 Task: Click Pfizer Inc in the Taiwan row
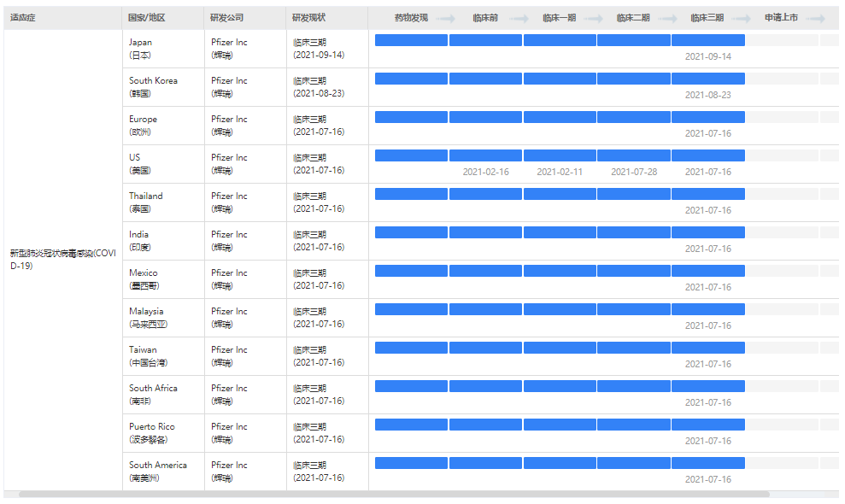pos(229,350)
